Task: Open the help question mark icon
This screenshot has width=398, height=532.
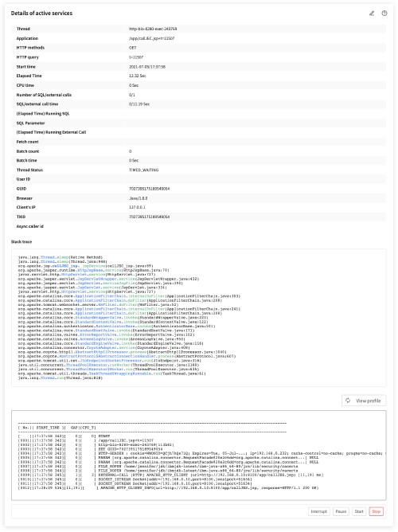Action: click(384, 14)
